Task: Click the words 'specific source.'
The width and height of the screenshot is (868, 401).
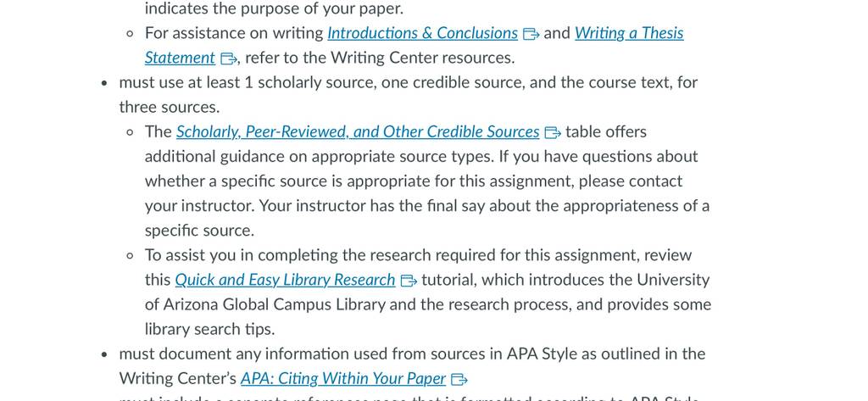Action: [199, 231]
